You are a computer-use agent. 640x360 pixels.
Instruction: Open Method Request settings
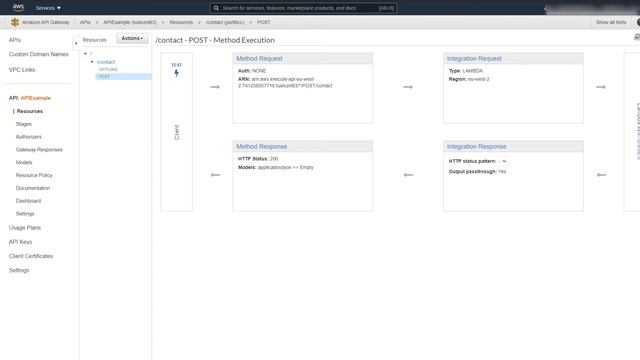260,59
